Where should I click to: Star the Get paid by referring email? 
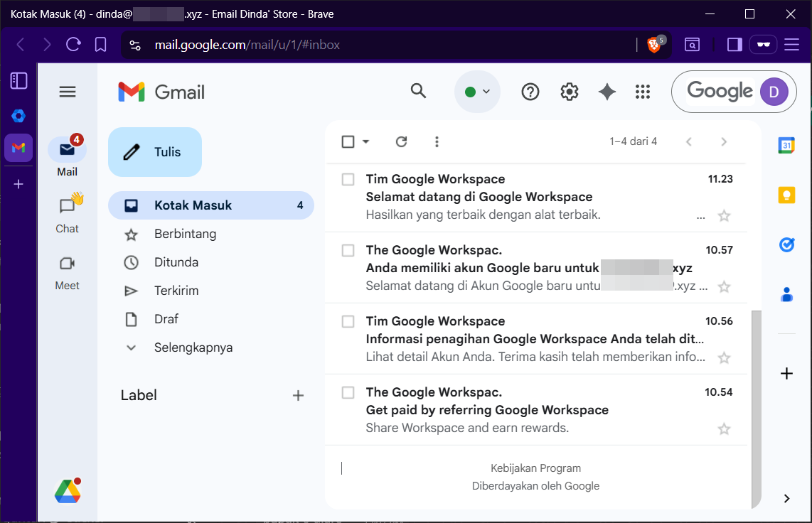pos(724,429)
